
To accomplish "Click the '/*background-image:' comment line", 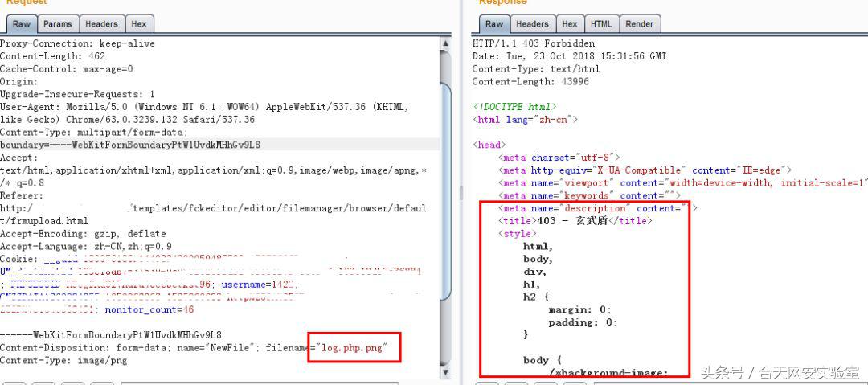I will (x=608, y=373).
